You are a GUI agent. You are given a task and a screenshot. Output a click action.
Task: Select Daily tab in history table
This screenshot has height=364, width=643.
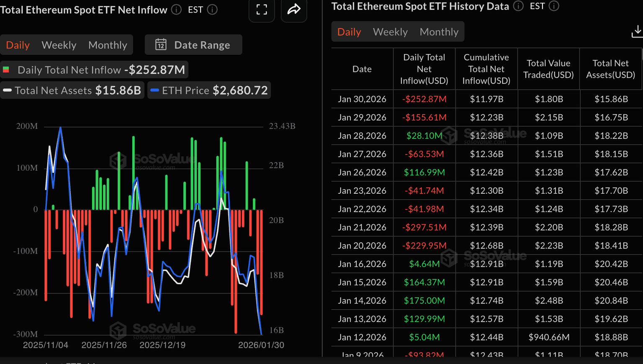click(x=349, y=32)
